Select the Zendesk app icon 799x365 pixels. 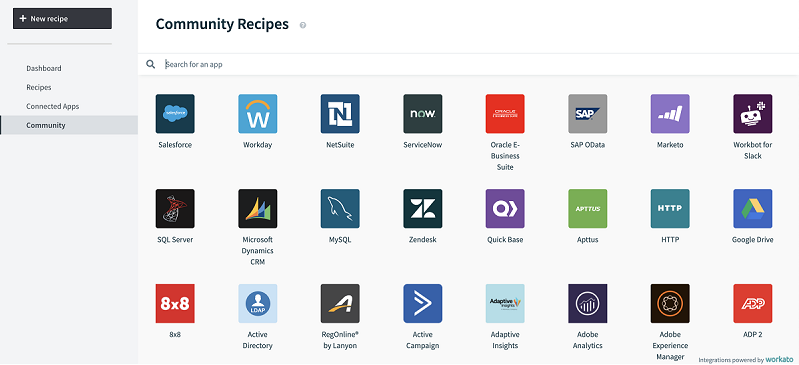pyautogui.click(x=422, y=208)
